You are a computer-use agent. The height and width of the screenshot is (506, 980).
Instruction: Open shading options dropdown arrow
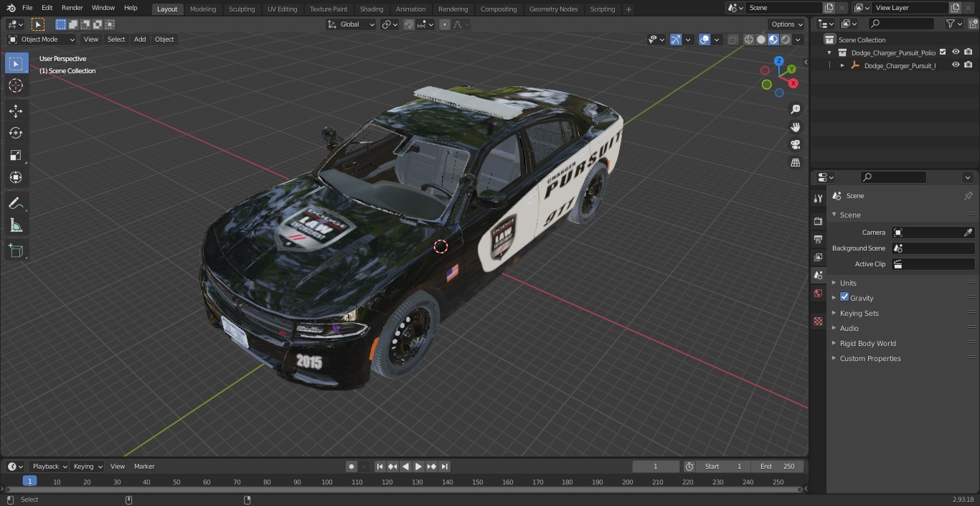coord(798,39)
